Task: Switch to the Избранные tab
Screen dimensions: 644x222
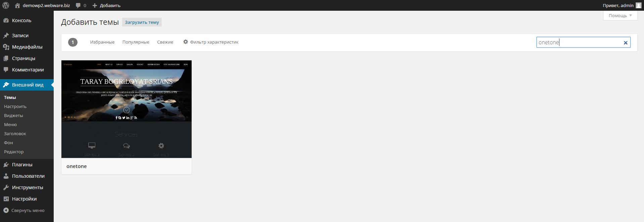Action: coord(102,42)
